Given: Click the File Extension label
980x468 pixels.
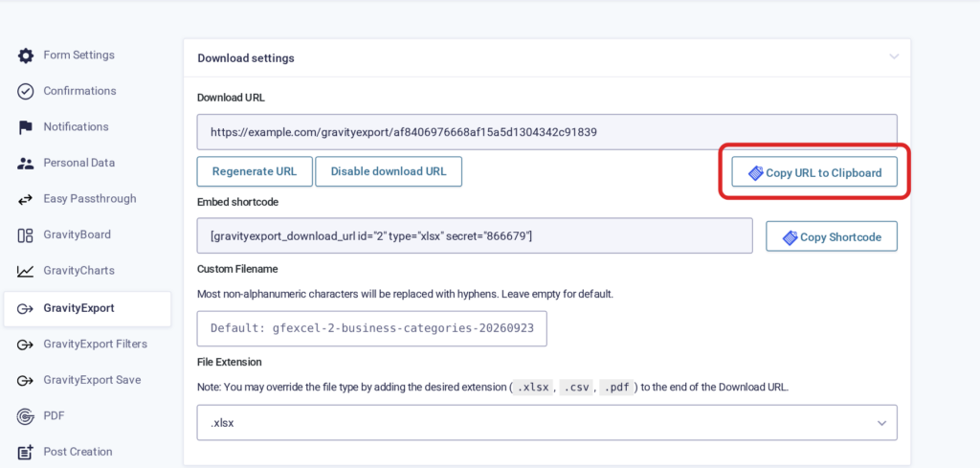Looking at the screenshot, I should click(x=230, y=363).
